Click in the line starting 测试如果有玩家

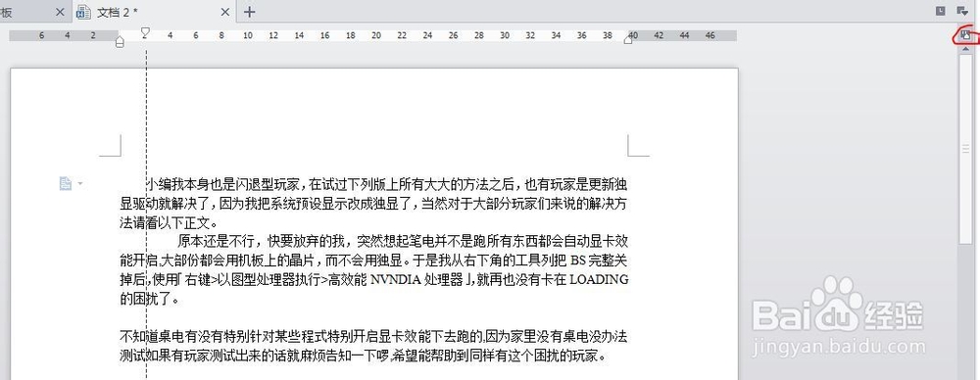pyautogui.click(x=364, y=356)
